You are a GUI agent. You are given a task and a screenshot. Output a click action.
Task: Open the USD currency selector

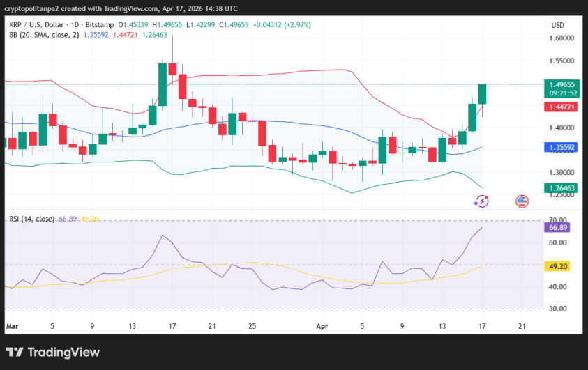pos(557,25)
